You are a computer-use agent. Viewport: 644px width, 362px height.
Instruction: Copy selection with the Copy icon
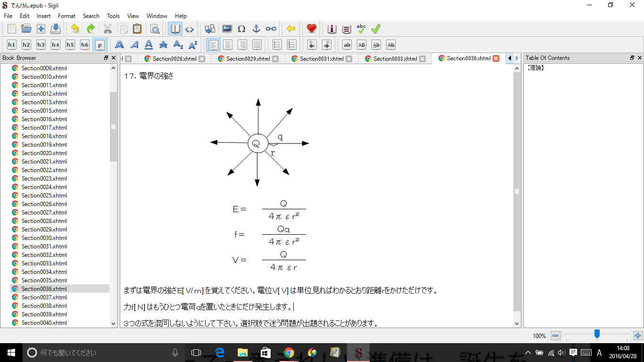[123, 29]
